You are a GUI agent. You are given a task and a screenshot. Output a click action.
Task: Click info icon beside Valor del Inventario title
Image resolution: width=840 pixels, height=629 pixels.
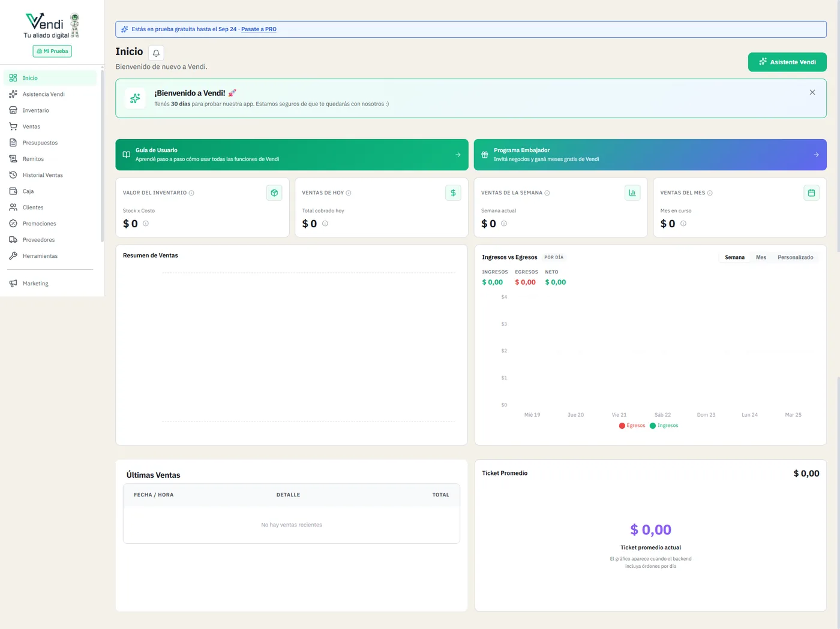(x=191, y=193)
